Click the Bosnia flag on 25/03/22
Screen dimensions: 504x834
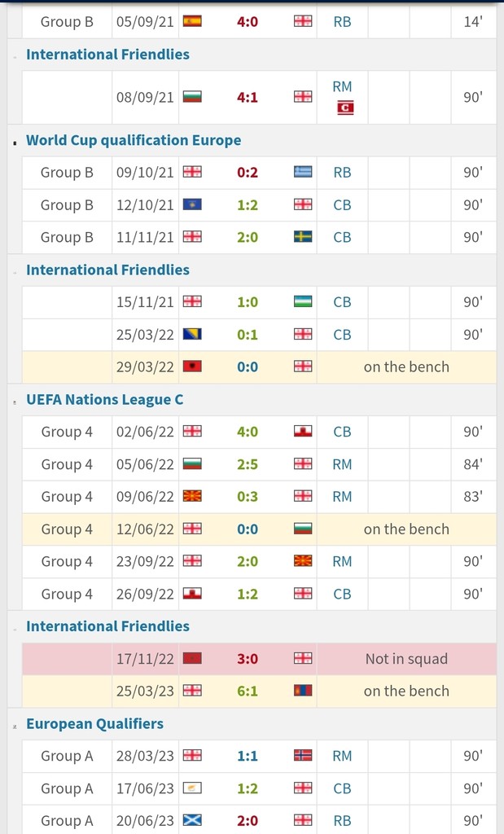point(193,334)
